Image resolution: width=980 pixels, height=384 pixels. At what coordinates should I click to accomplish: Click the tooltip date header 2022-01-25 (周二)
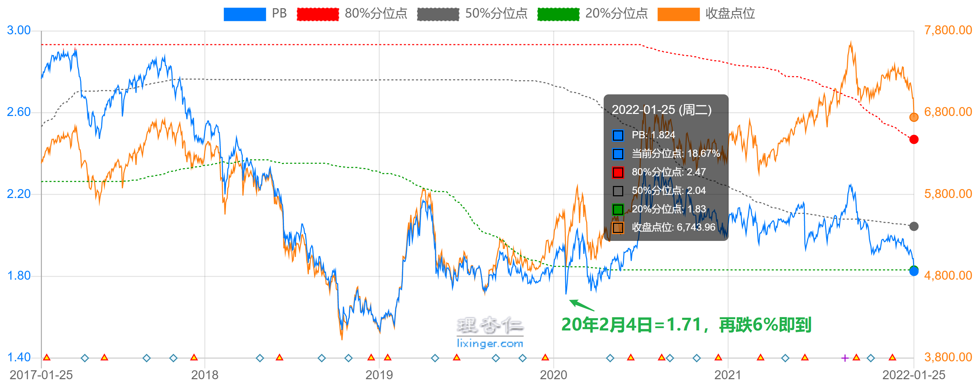point(661,110)
